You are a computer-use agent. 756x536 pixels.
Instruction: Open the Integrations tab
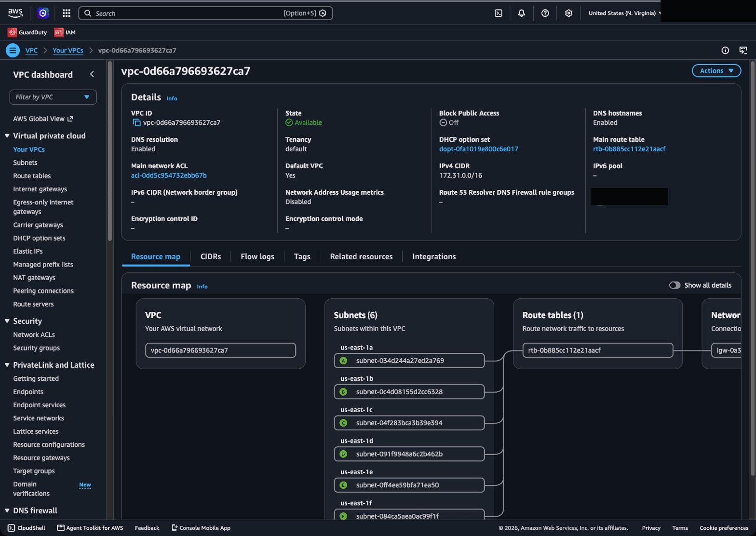pos(434,256)
